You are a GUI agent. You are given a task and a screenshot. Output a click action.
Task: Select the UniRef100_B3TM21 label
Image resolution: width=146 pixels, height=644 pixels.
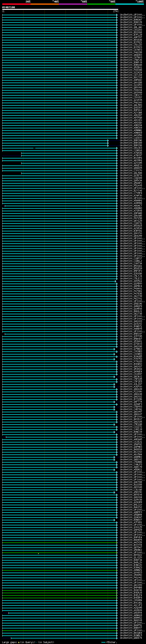click(131, 42)
